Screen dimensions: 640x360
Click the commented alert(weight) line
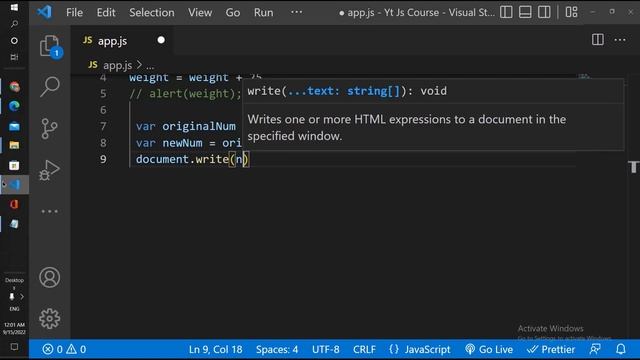[x=185, y=93]
